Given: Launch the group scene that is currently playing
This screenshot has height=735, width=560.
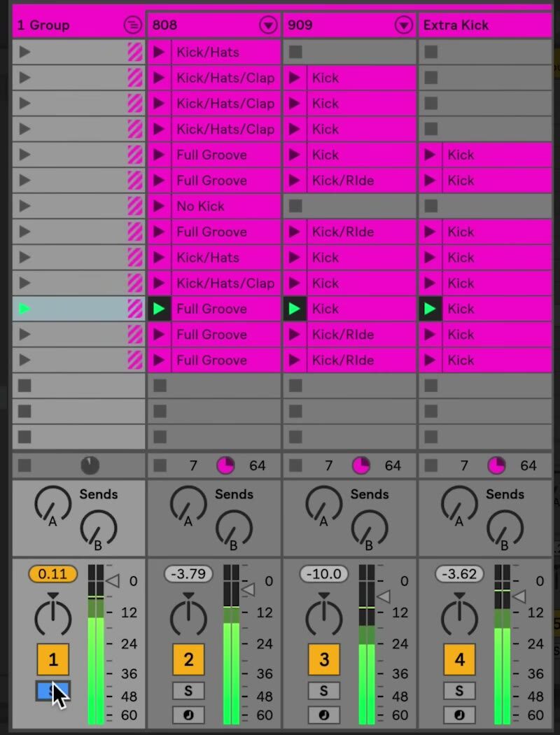Looking at the screenshot, I should (24, 309).
